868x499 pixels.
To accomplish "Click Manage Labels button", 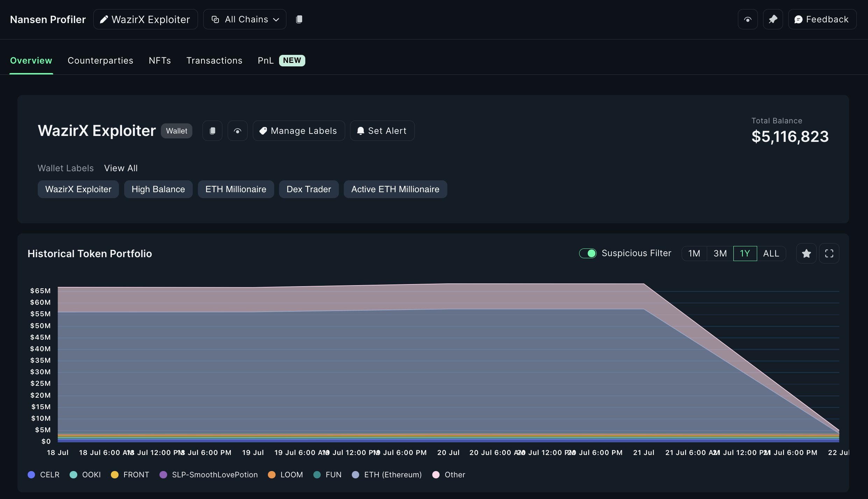I will pos(299,131).
